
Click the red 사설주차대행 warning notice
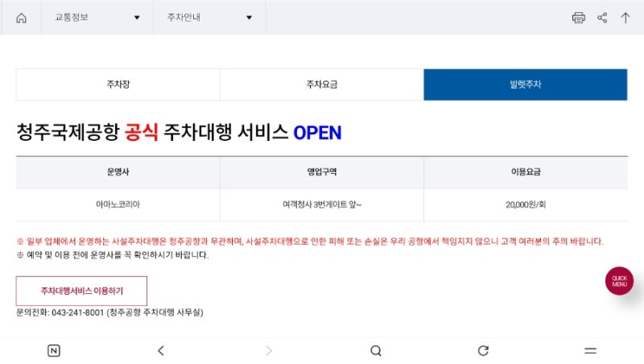[310, 241]
